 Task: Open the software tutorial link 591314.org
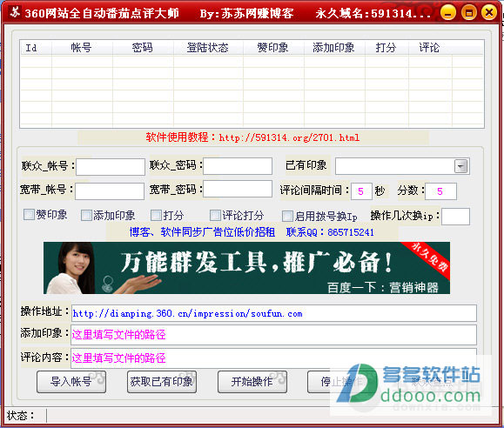click(289, 137)
